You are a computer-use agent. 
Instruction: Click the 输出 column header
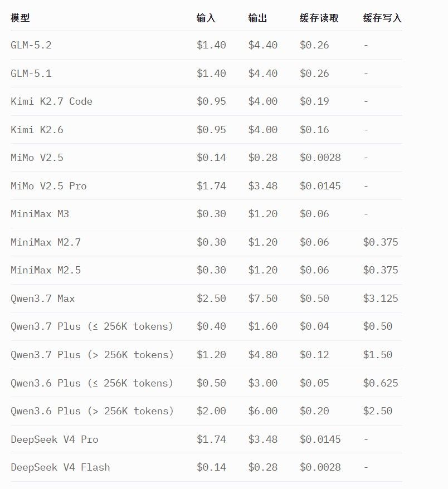pos(257,18)
